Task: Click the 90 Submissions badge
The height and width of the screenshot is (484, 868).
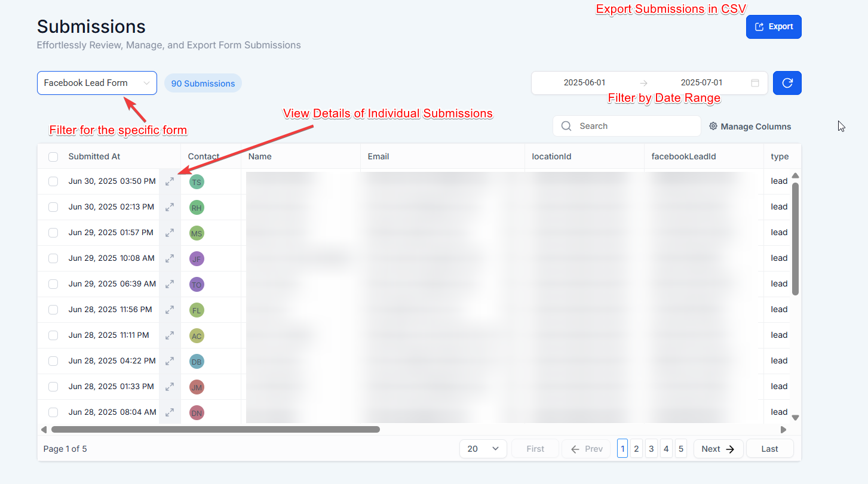Action: coord(203,84)
